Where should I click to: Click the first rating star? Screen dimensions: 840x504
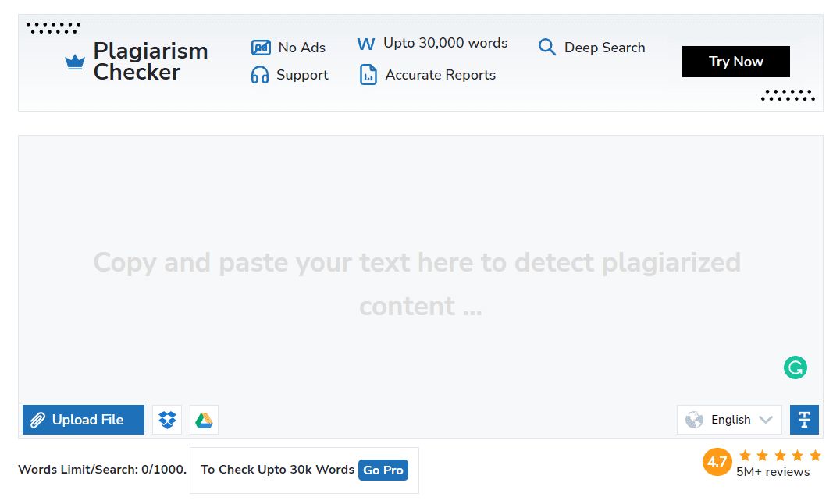(x=746, y=456)
